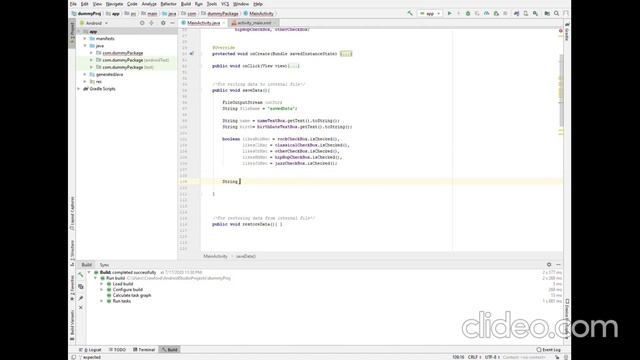Click the error indicator at top of editor scrollbar
Viewport: 640px width, 360px height.
pos(560,31)
